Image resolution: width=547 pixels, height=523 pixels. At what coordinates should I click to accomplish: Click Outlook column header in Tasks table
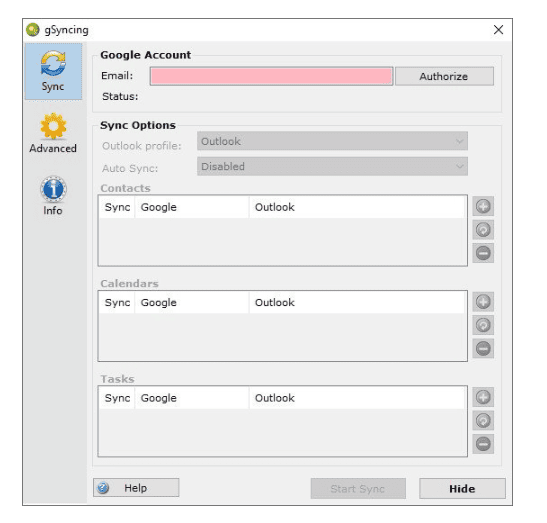[x=358, y=398]
